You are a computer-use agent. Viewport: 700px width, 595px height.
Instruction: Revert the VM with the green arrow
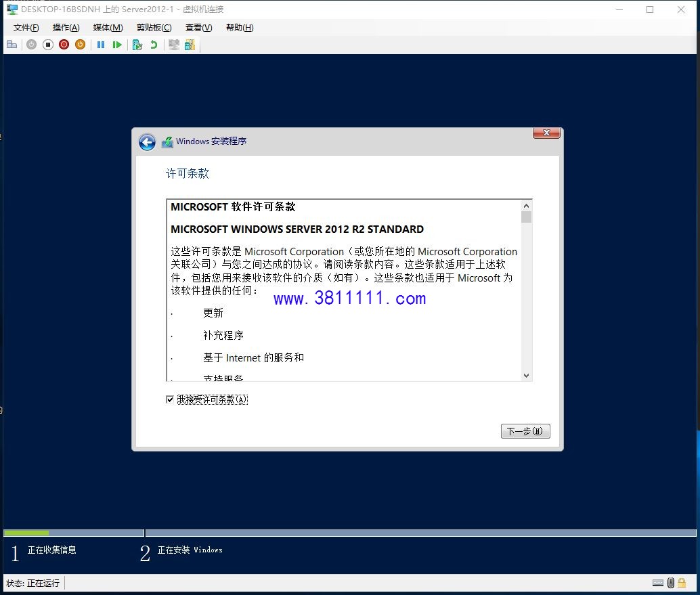coord(154,45)
